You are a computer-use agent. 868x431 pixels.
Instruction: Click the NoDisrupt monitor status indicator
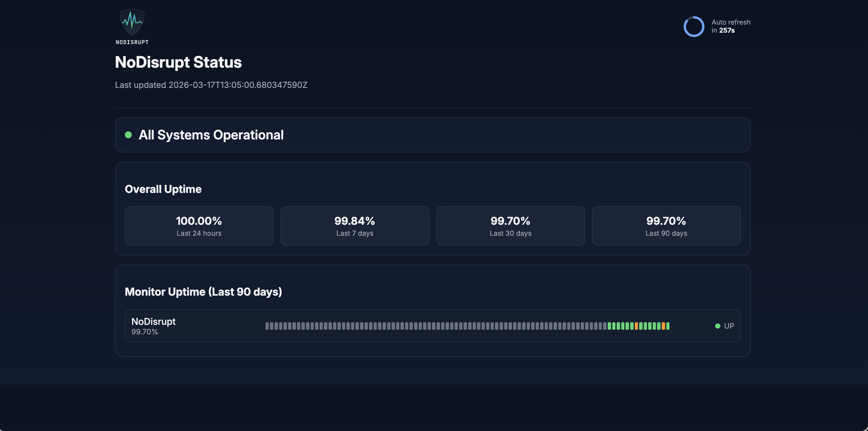tap(724, 326)
